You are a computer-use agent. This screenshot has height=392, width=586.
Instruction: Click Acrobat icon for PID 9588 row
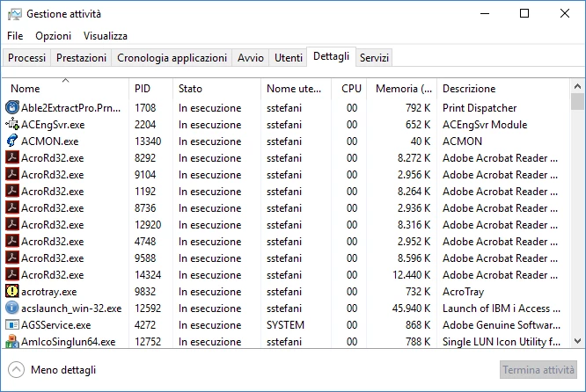tap(12, 258)
